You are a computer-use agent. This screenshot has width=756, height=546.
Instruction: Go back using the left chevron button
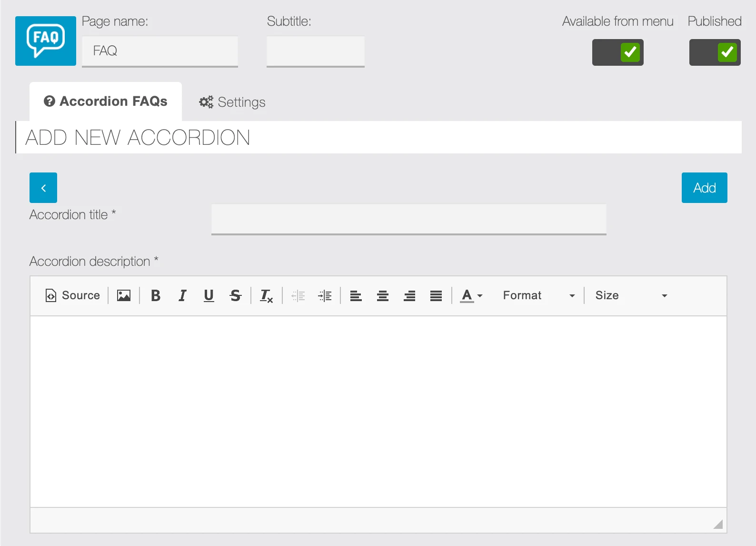click(43, 188)
